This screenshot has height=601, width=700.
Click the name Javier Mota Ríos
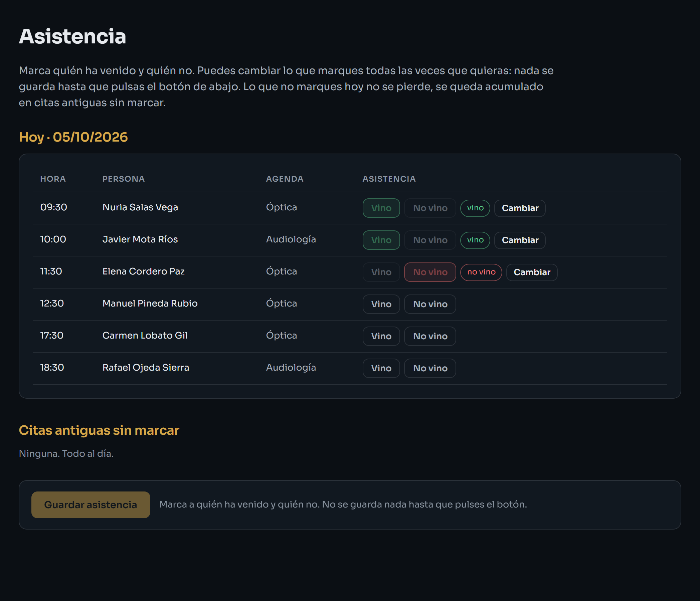point(140,239)
